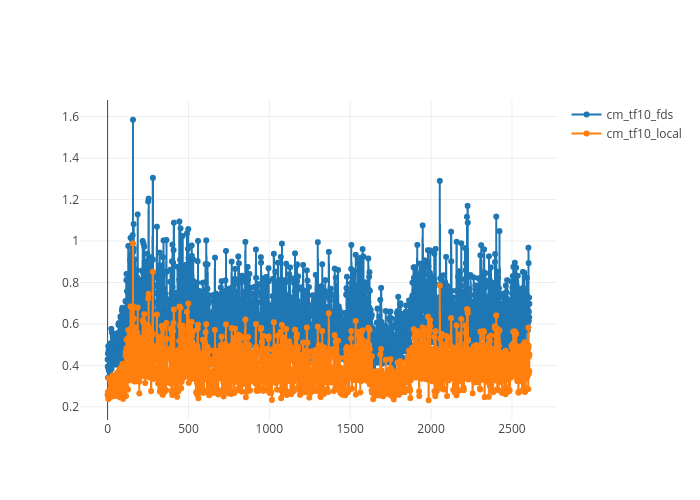This screenshot has width=700, height=500.
Task: Click the x-axis tick label 1500
Action: click(350, 428)
